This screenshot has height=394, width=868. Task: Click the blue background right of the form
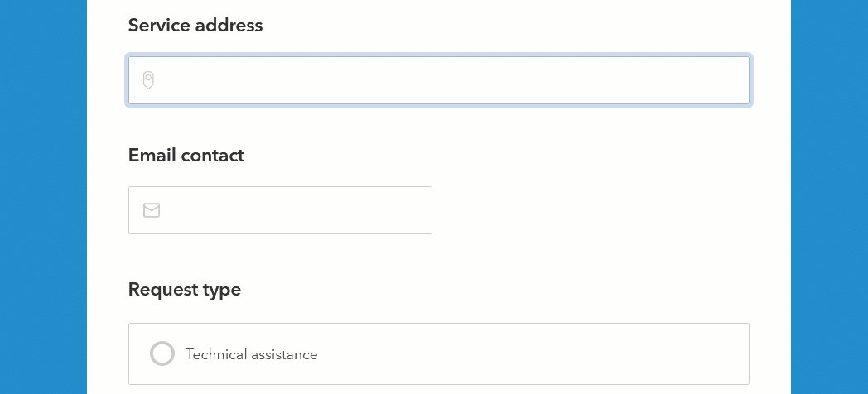829,197
